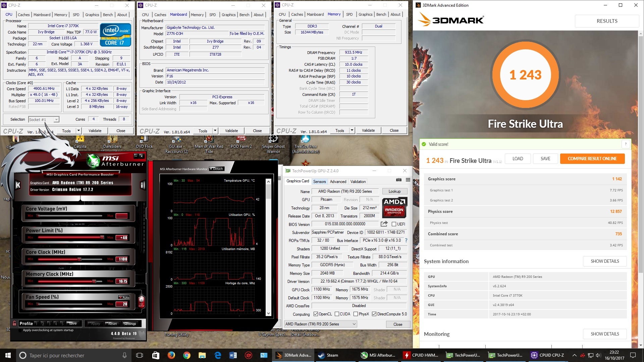
Task: Open the Socket #1 selection dropdown
Action: pos(44,119)
